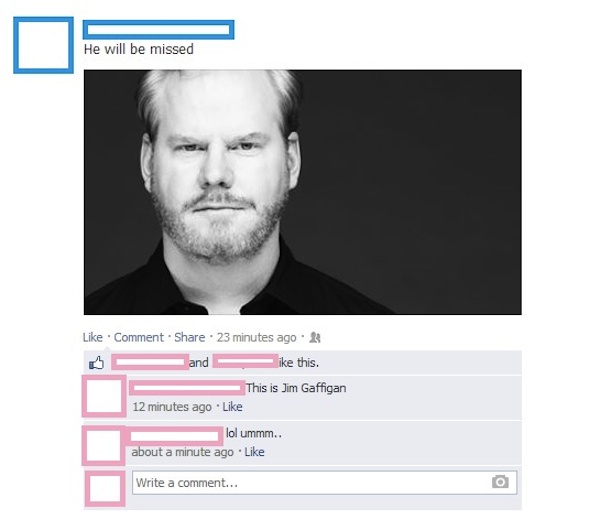Image resolution: width=600 pixels, height=530 pixels.
Task: Click the Comment link under the photo
Action: (139, 338)
